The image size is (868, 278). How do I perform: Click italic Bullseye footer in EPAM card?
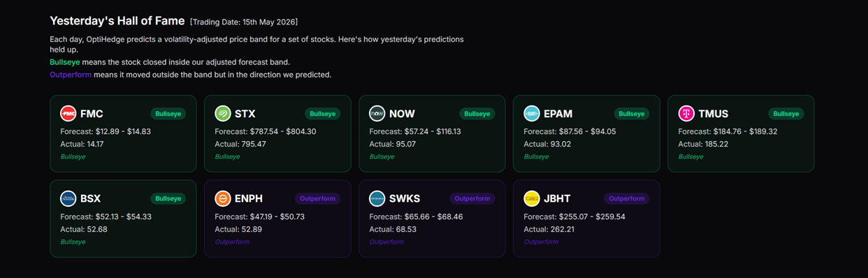(536, 156)
